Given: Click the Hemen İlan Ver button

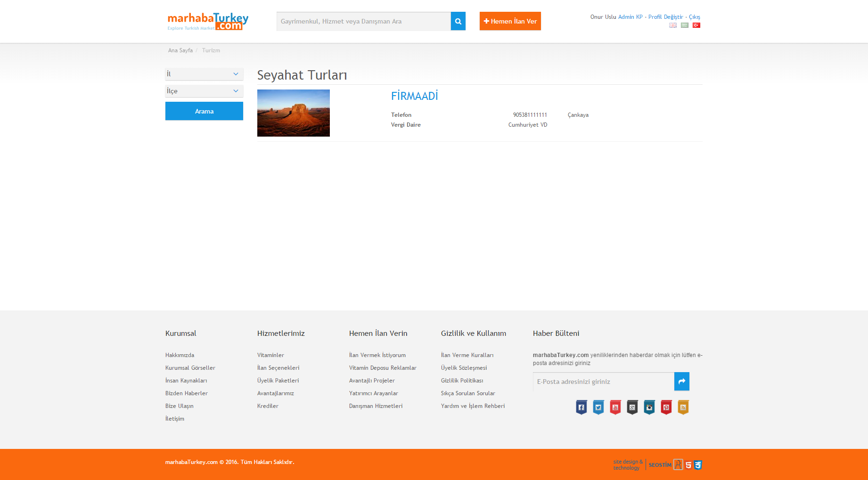Looking at the screenshot, I should pyautogui.click(x=510, y=21).
